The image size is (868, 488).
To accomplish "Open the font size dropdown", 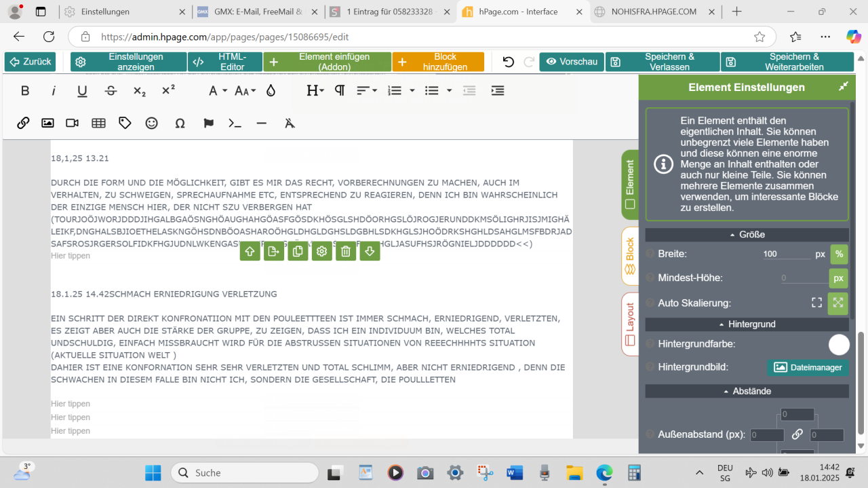I will click(245, 91).
